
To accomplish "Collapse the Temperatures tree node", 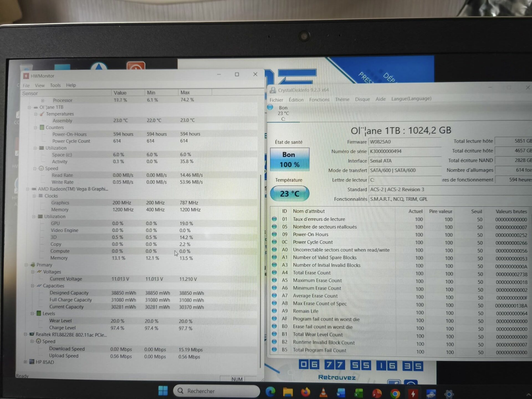I will point(36,114).
